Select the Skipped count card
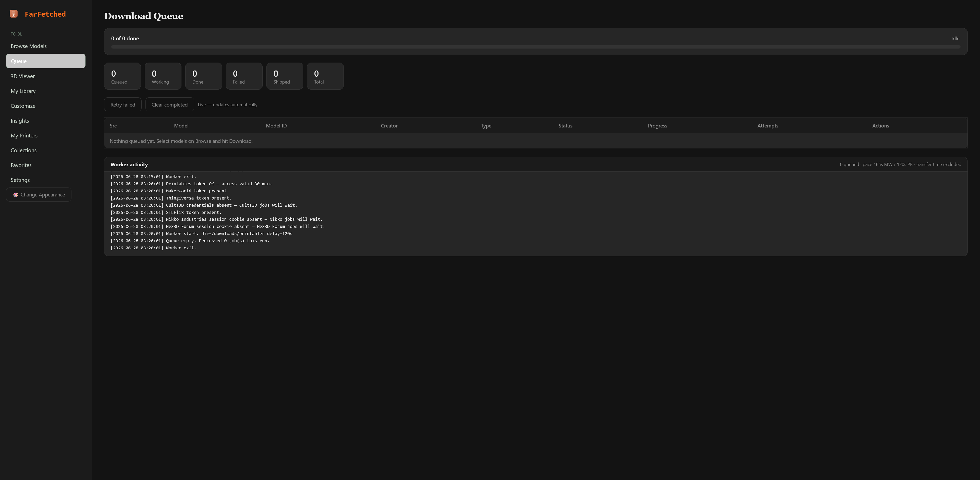 pyautogui.click(x=285, y=76)
